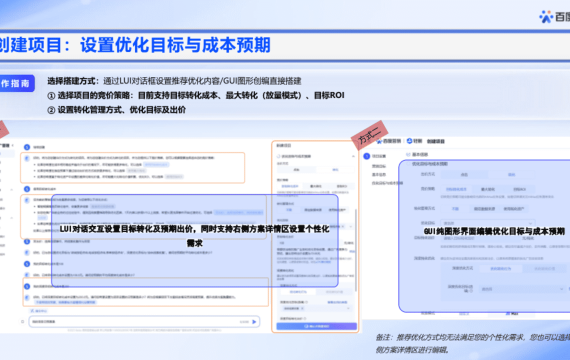This screenshot has width=570, height=360.
Task: Select first 深度优化方式 option in the GUI form
Action: coord(501,269)
